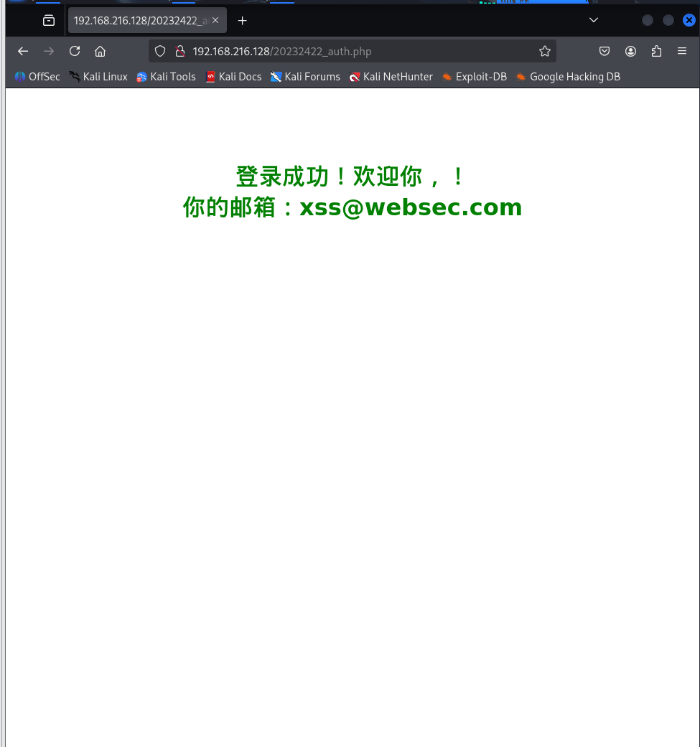View insecure connection lock icon info
This screenshot has height=747, width=700.
click(x=180, y=52)
